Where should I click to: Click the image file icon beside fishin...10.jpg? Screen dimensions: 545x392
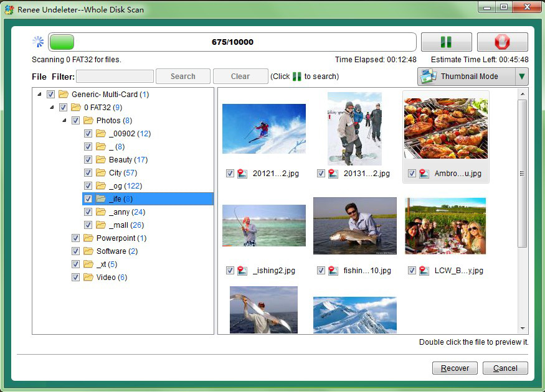click(334, 271)
